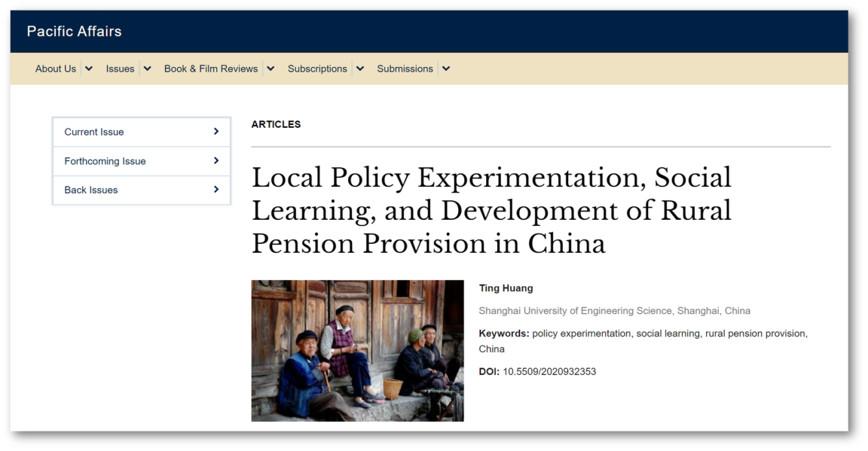Expand the Issues dropdown chevron
Viewport: 868px width, 451px height.
pos(147,69)
